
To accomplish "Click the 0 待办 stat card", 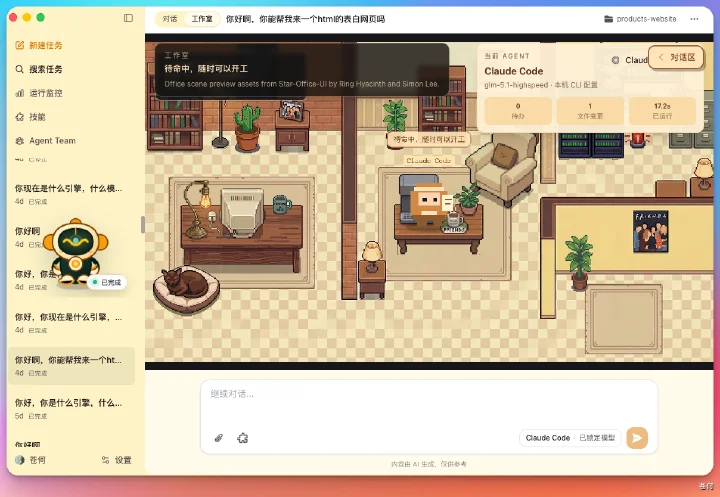I will [x=518, y=111].
